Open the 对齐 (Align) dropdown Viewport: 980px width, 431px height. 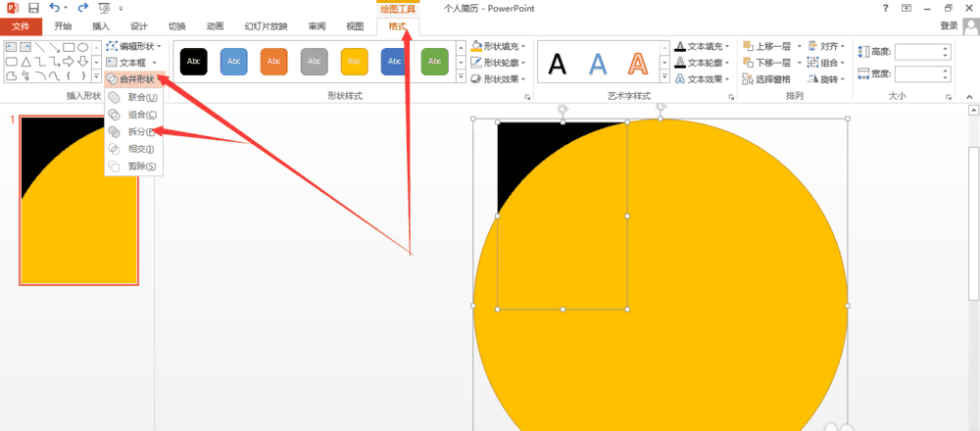coord(826,46)
